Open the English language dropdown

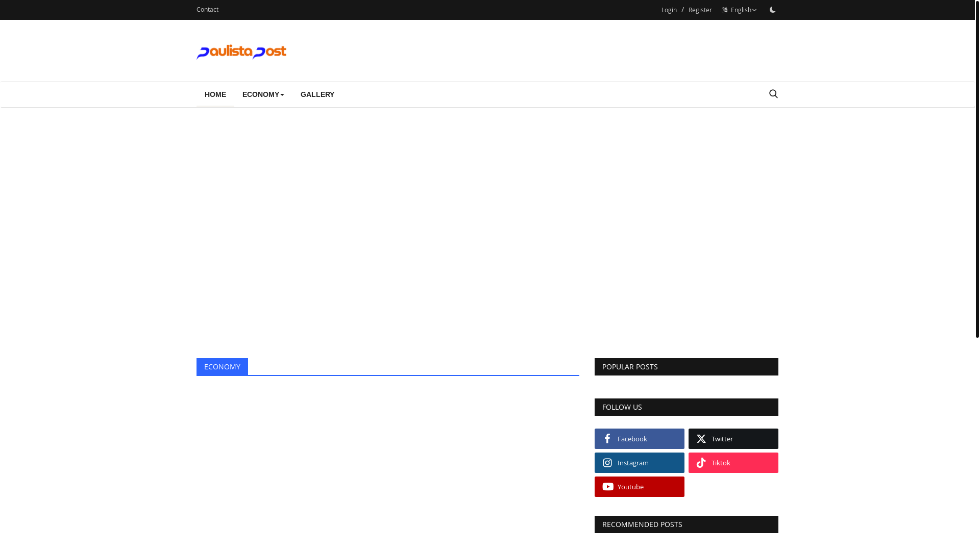pos(739,10)
